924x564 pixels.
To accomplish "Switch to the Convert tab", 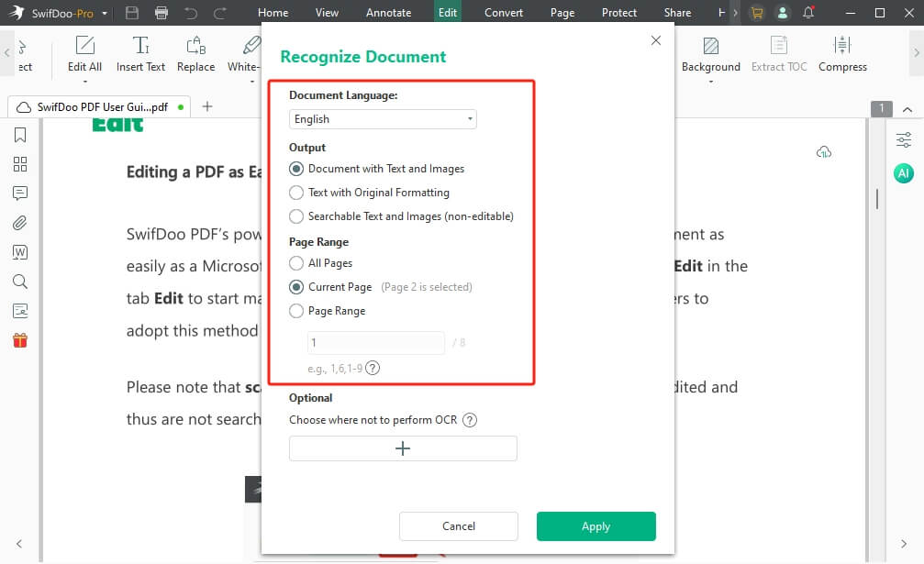I will click(x=503, y=12).
